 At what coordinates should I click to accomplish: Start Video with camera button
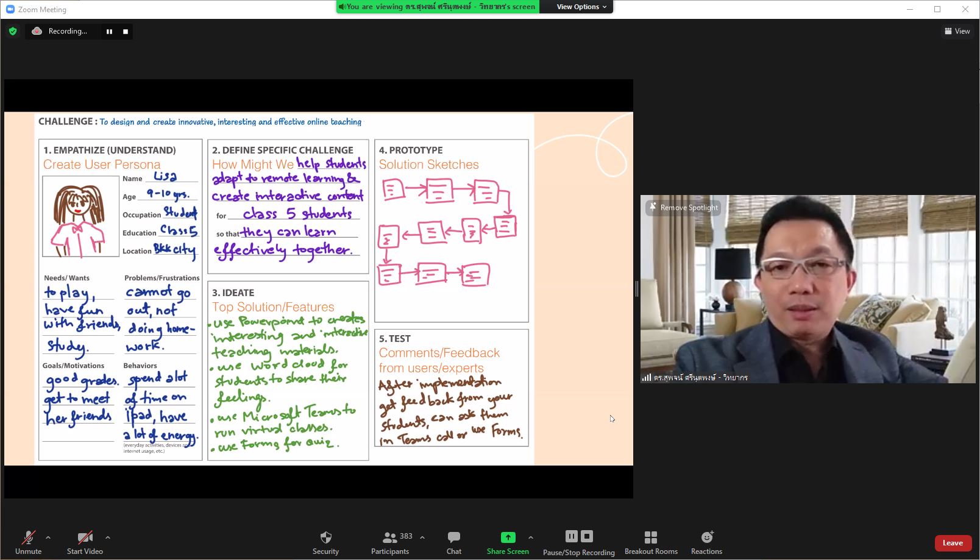pyautogui.click(x=85, y=542)
